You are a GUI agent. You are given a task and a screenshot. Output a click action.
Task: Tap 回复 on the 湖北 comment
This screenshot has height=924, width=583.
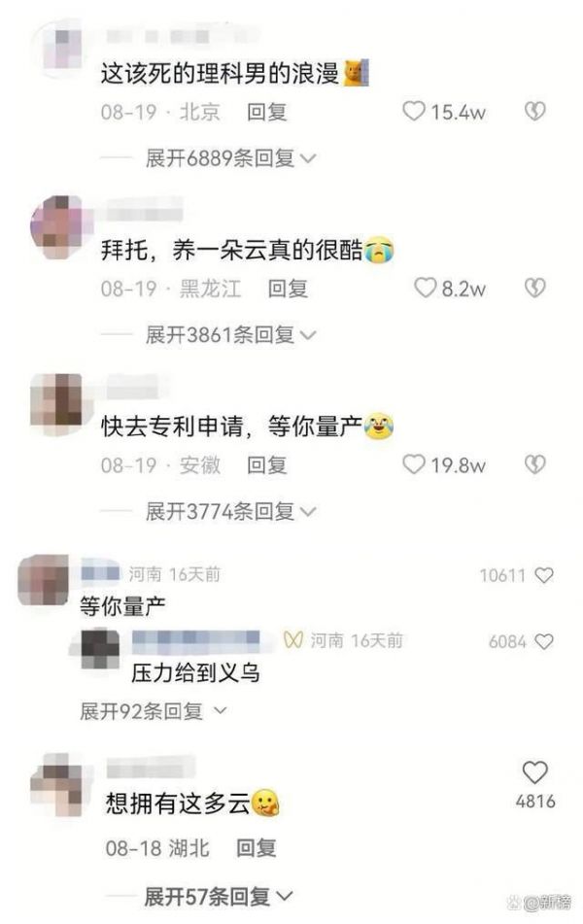256,848
